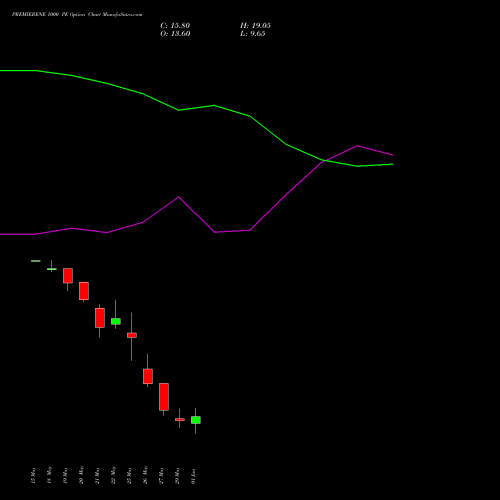The height and width of the screenshot is (500, 500).
Task: Click the small red candle above 29 May
Action: [180, 420]
